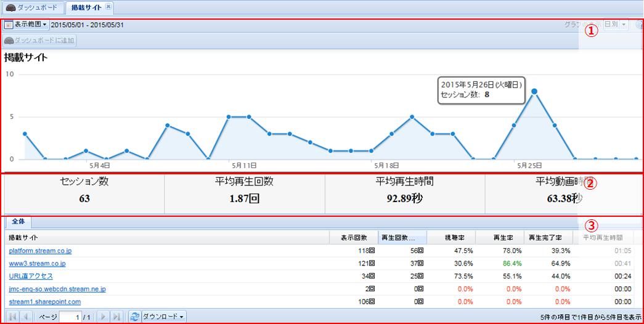Open the 表示範囲 date range dropdown
Screen dimensions: 644x324
coord(26,25)
